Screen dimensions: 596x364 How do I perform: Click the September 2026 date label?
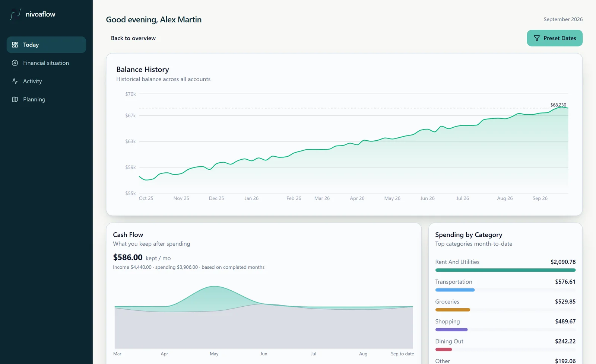pos(563,19)
